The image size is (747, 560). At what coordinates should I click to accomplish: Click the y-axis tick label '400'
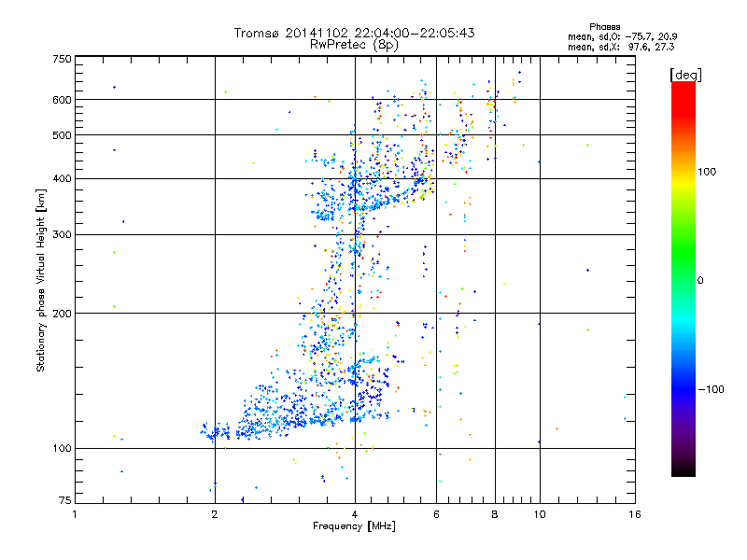62,179
